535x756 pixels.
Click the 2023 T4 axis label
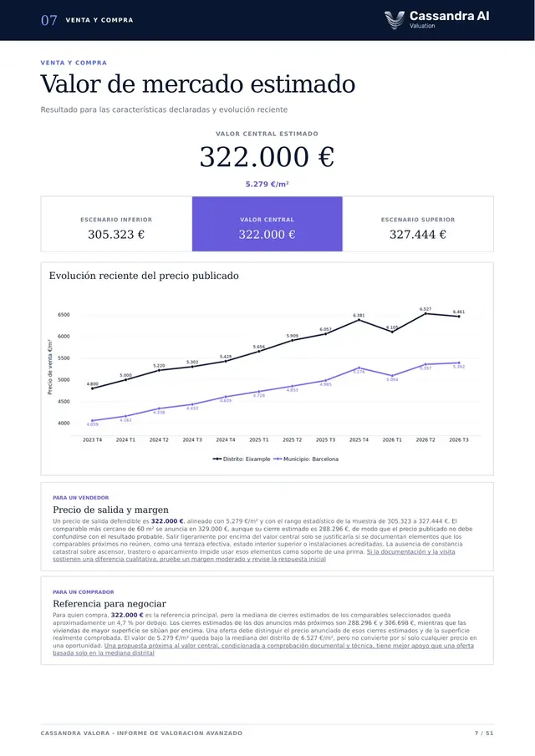[x=92, y=439]
